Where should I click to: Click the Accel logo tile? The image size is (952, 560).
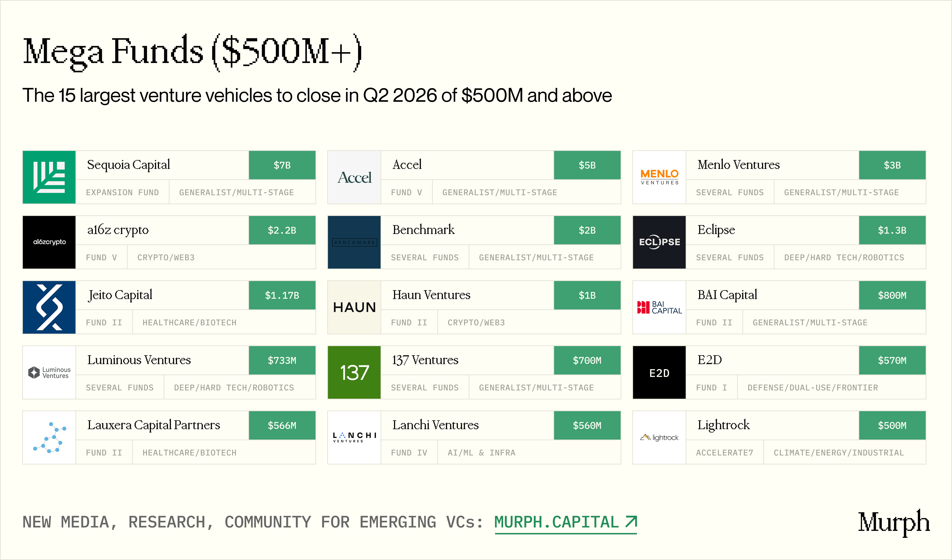[x=354, y=177]
